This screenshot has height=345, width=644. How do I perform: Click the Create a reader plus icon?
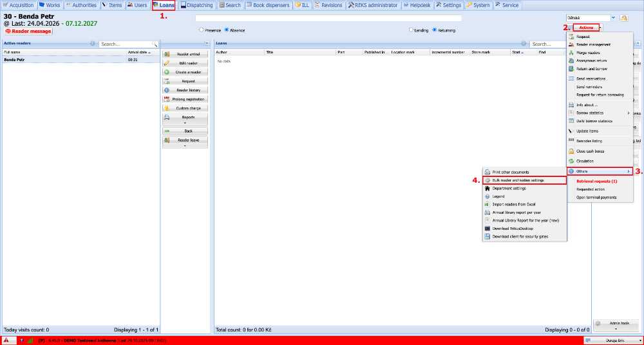click(x=167, y=72)
